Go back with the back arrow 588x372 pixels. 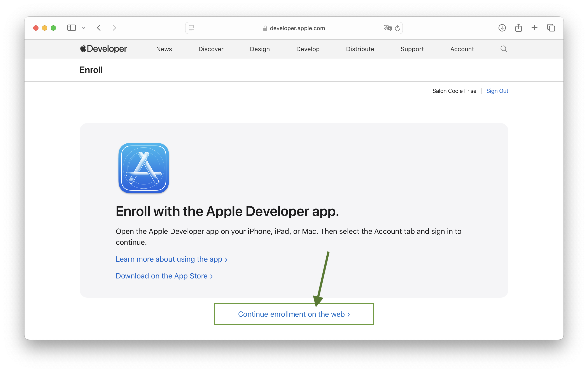pyautogui.click(x=99, y=28)
